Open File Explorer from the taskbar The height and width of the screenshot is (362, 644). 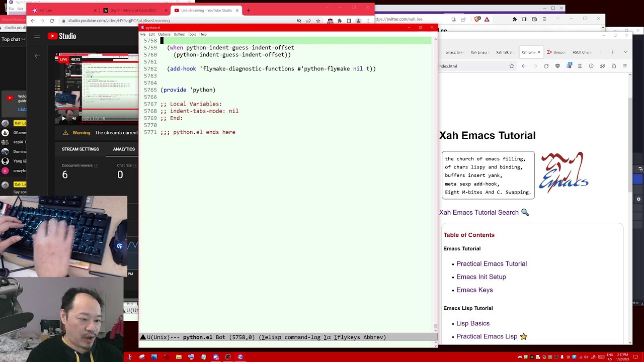point(179,357)
